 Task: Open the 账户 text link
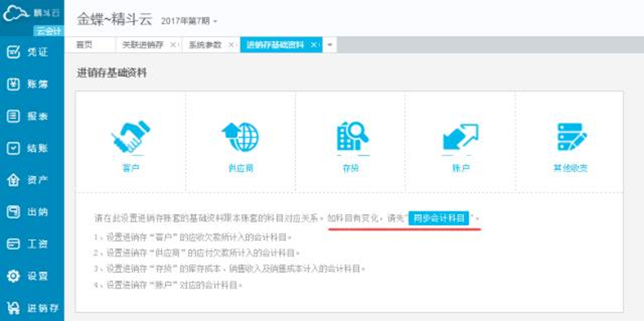pos(460,168)
